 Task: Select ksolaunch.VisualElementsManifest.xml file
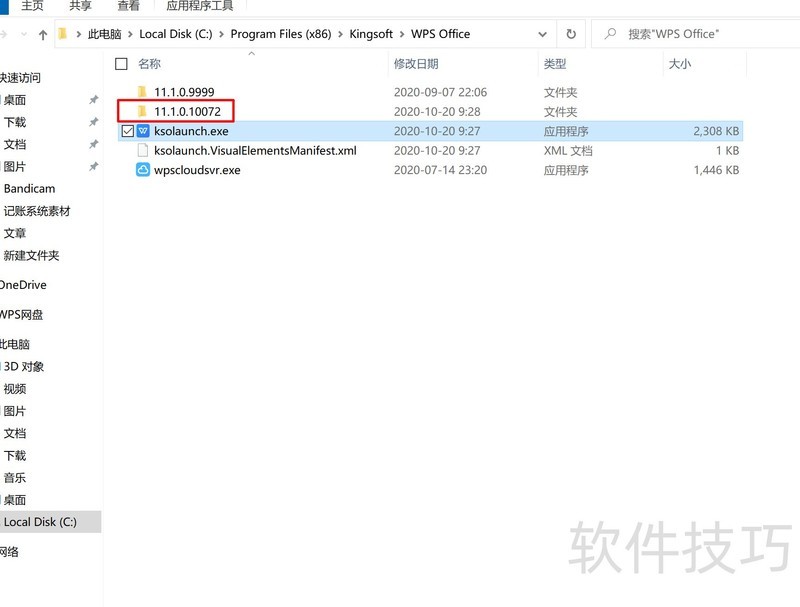255,150
